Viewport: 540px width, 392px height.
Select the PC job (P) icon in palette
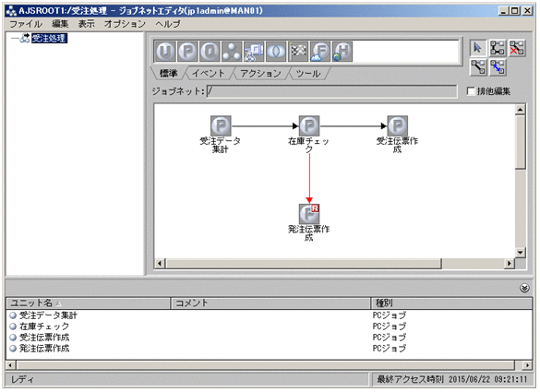[187, 52]
